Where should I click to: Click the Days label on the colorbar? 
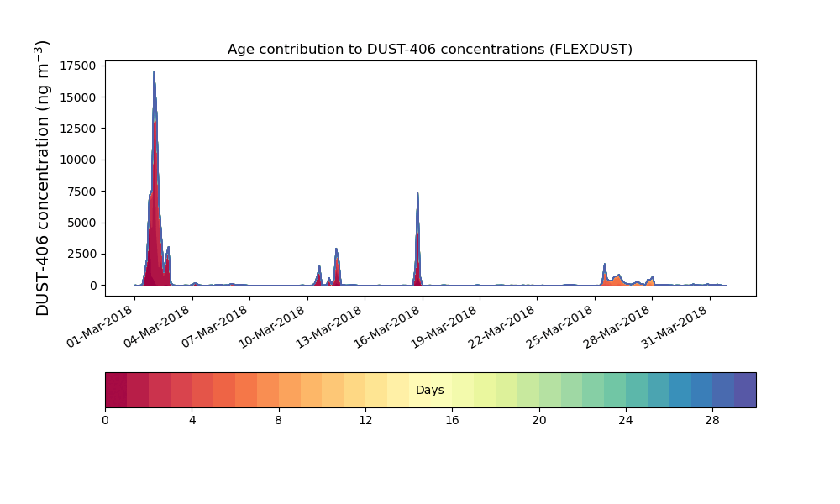click(x=429, y=391)
